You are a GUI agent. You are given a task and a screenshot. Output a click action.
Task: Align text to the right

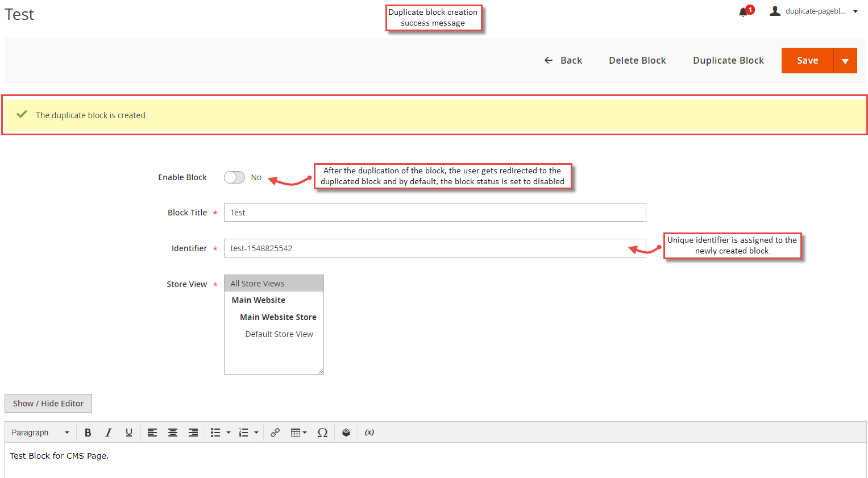pyautogui.click(x=193, y=433)
